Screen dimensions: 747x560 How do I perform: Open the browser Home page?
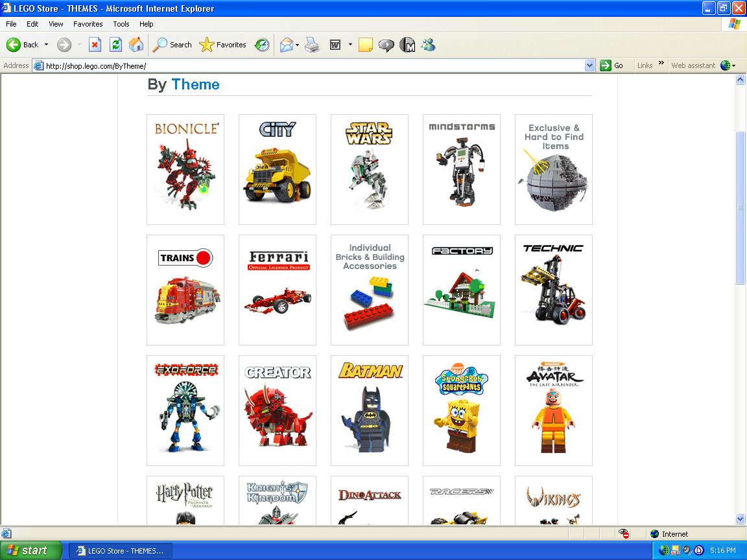coord(137,45)
